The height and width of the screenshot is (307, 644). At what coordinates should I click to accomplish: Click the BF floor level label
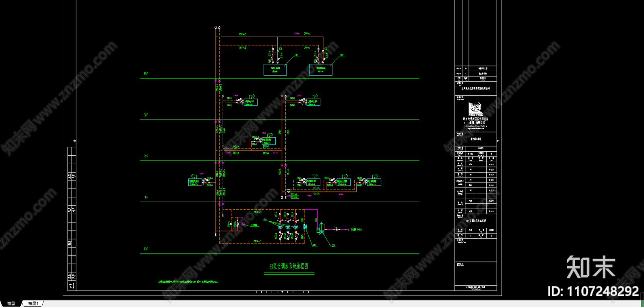[x=146, y=249]
